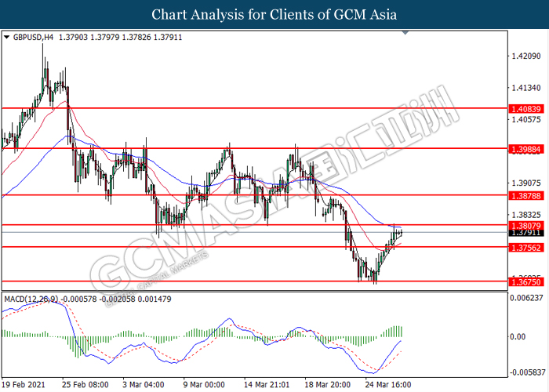Select the 1.36750 support level label
549x392 pixels.
(526, 282)
